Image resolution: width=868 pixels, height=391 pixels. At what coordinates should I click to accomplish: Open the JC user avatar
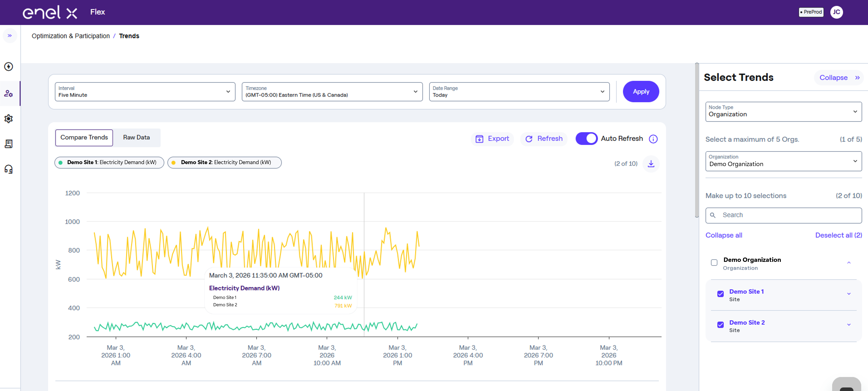click(x=836, y=12)
